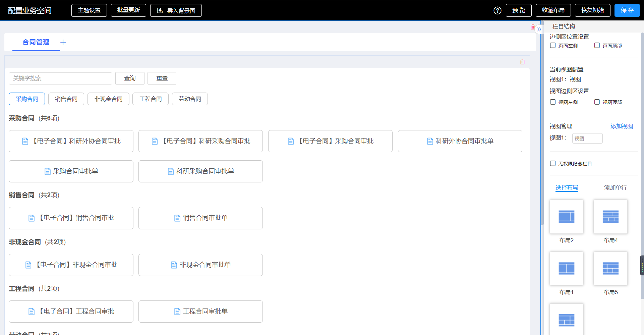
Task: Click document icon of 非现金合同审批单
Action: click(x=174, y=265)
